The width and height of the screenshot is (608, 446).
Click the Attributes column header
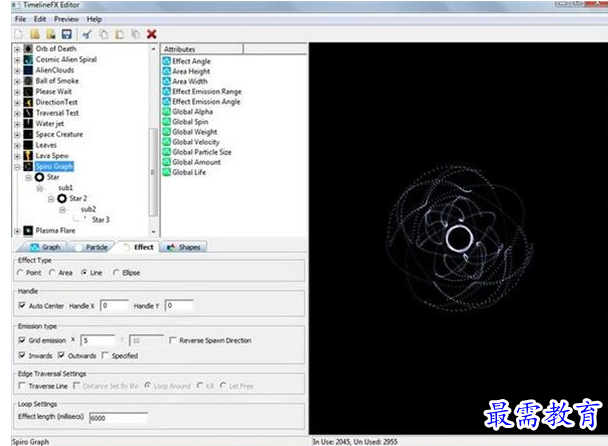point(202,49)
